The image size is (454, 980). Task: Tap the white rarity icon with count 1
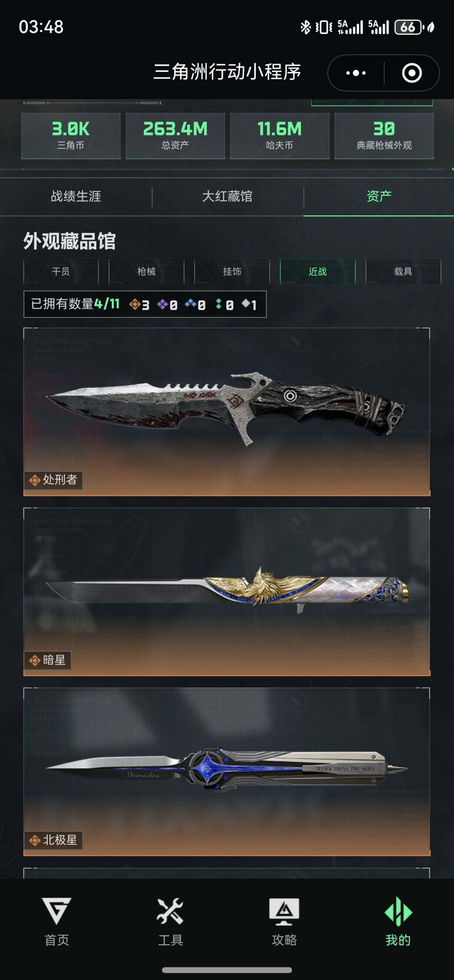pyautogui.click(x=246, y=303)
